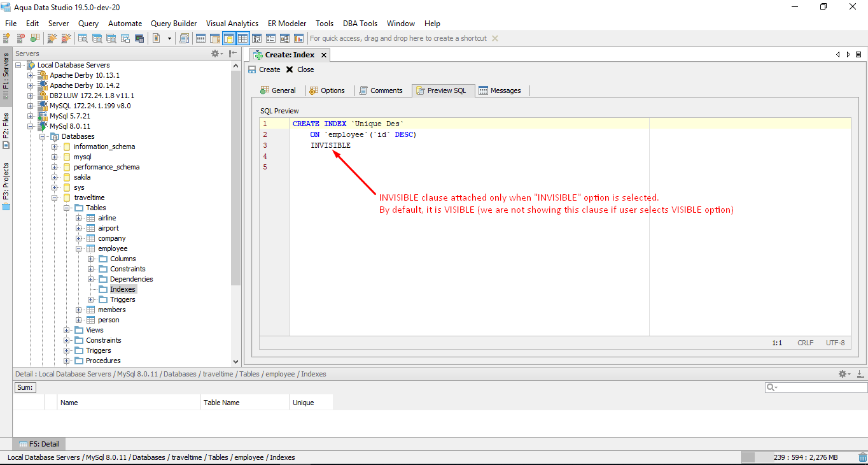
Task: Open the F3: Projects side tab
Action: click(6, 186)
